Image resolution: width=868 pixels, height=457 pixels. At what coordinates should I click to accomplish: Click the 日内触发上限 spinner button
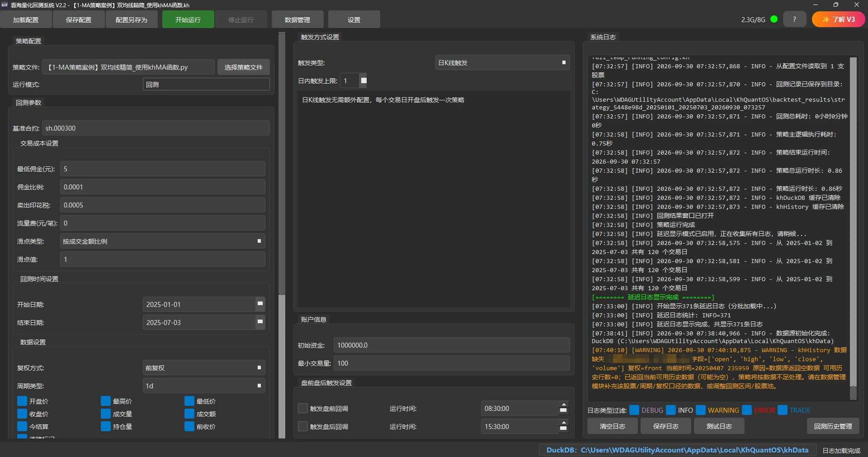(363, 80)
